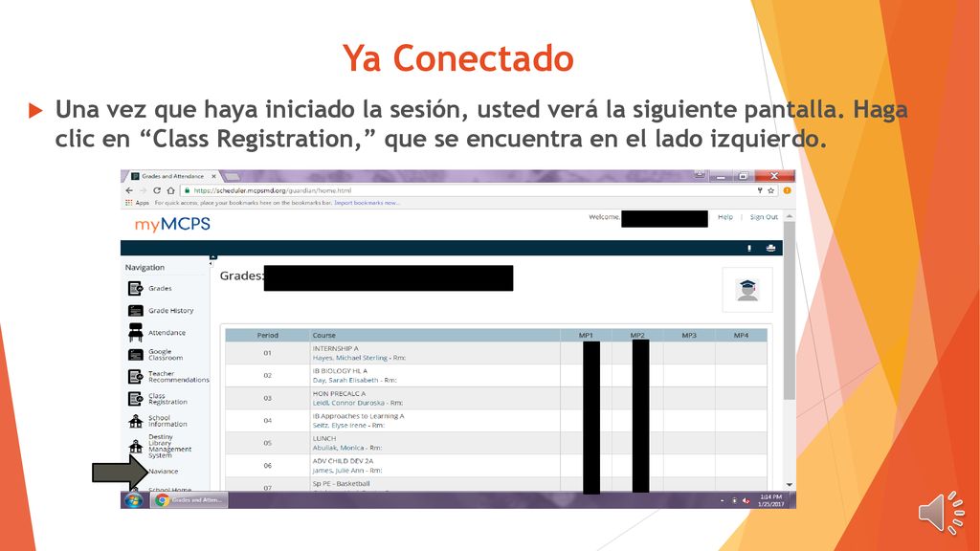This screenshot has height=551, width=980.
Task: Open a new browser tab
Action: [232, 177]
